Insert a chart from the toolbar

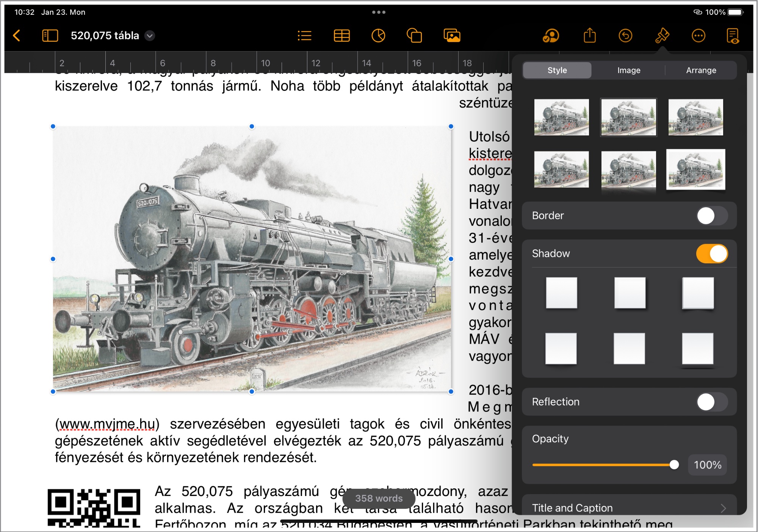click(378, 36)
